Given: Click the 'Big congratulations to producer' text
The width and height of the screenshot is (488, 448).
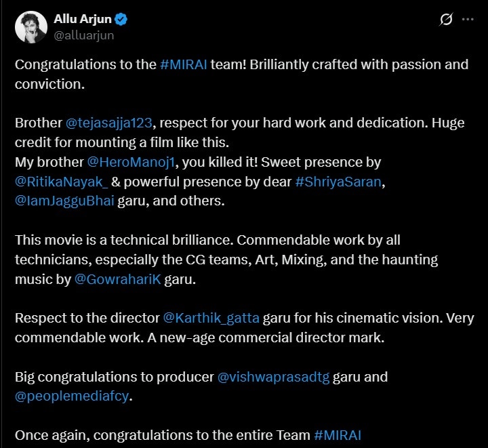Looking at the screenshot, I should 114,377.
